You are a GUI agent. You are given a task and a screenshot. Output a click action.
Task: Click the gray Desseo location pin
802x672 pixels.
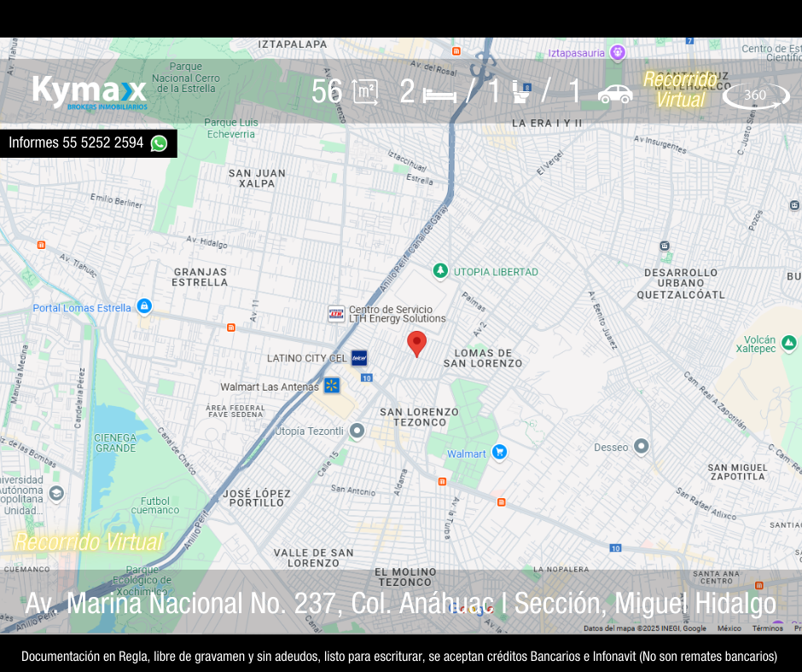tap(641, 447)
